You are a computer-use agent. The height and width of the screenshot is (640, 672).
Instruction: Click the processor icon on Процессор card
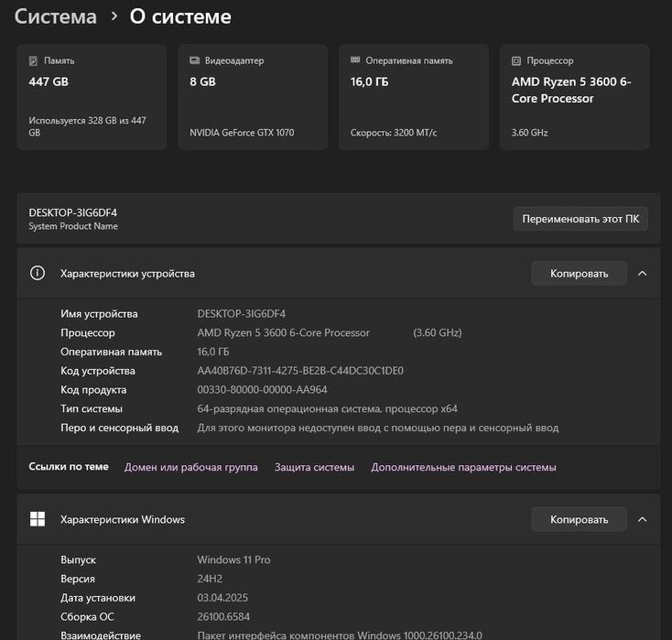click(516, 61)
